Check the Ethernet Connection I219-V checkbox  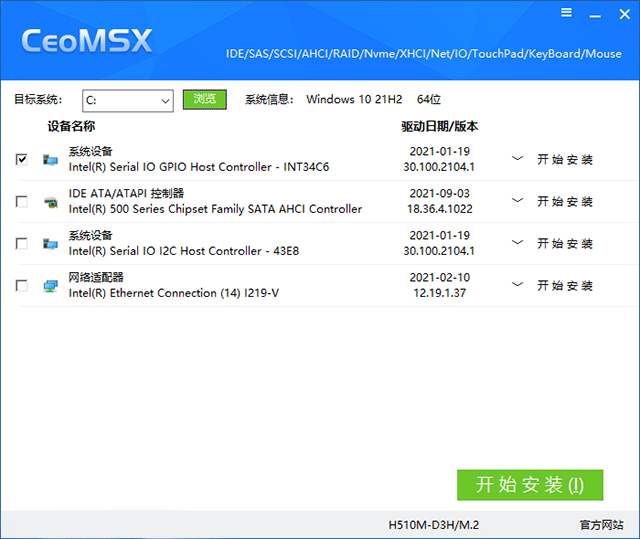22,285
